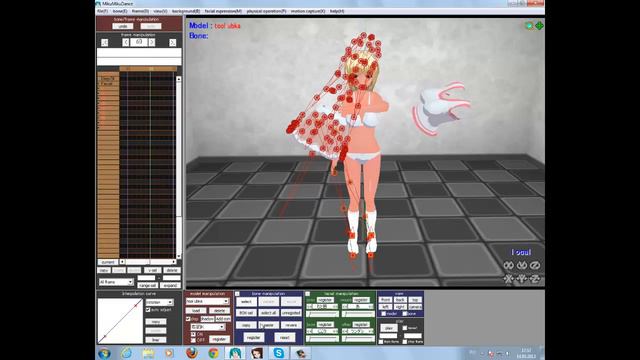This screenshot has width=640, height=360.
Task: Click the green move-arrows icon in viewport
Action: click(x=539, y=26)
